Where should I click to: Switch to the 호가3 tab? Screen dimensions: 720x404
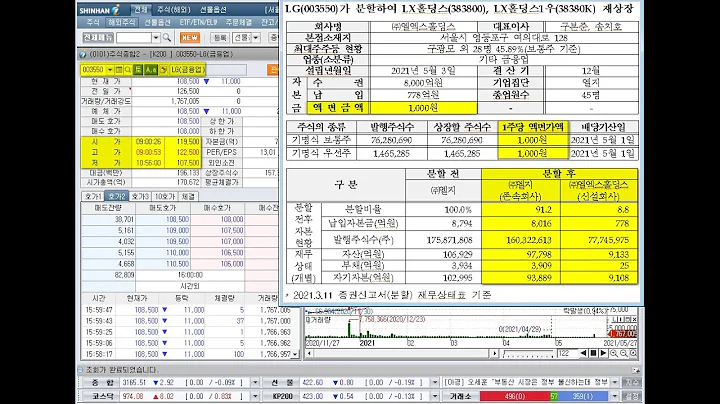point(140,196)
